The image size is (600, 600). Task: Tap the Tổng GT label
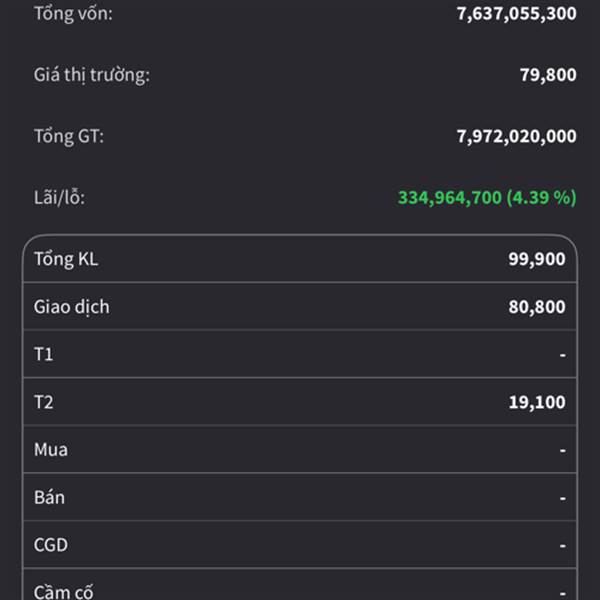coord(69,136)
